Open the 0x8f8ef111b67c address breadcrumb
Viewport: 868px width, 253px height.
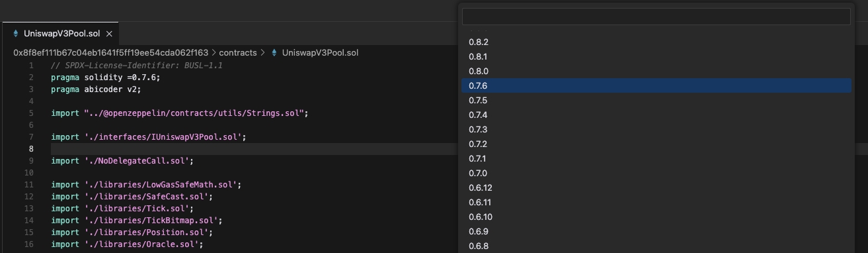(111, 52)
